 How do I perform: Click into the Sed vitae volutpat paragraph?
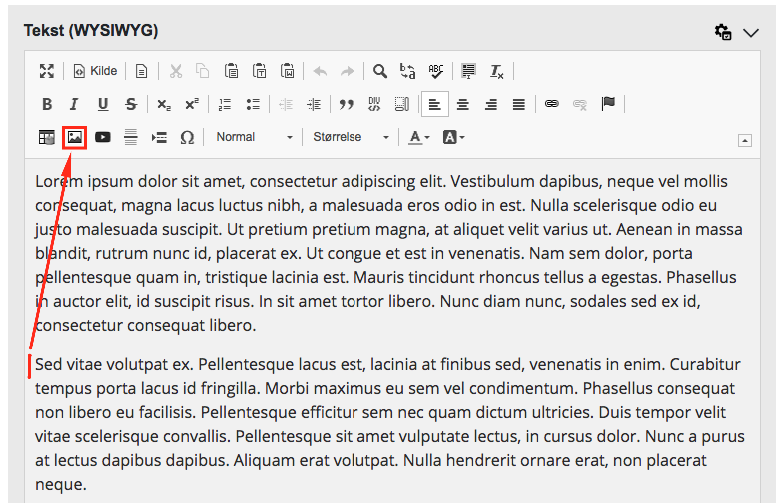tap(389, 424)
